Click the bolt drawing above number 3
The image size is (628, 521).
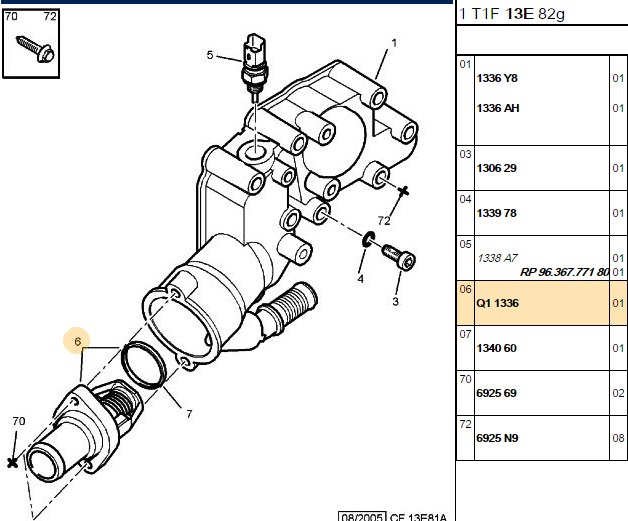tap(399, 256)
